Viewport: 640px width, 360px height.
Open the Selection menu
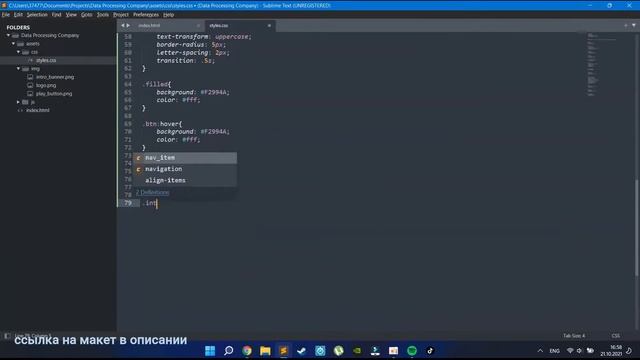(x=37, y=15)
